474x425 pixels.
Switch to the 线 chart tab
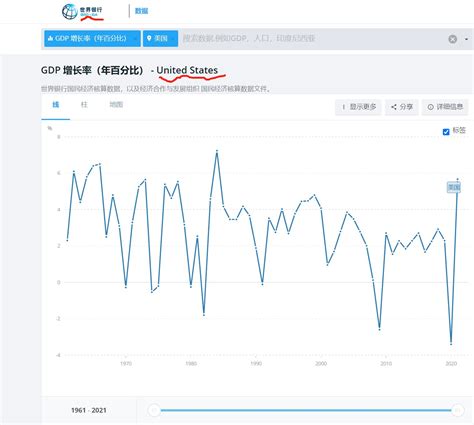point(56,105)
